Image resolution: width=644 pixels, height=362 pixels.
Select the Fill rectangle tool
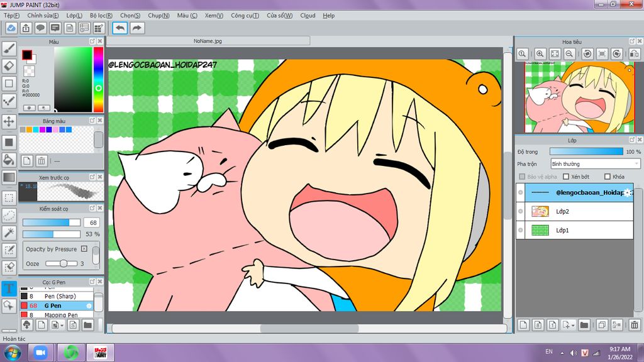point(9,143)
